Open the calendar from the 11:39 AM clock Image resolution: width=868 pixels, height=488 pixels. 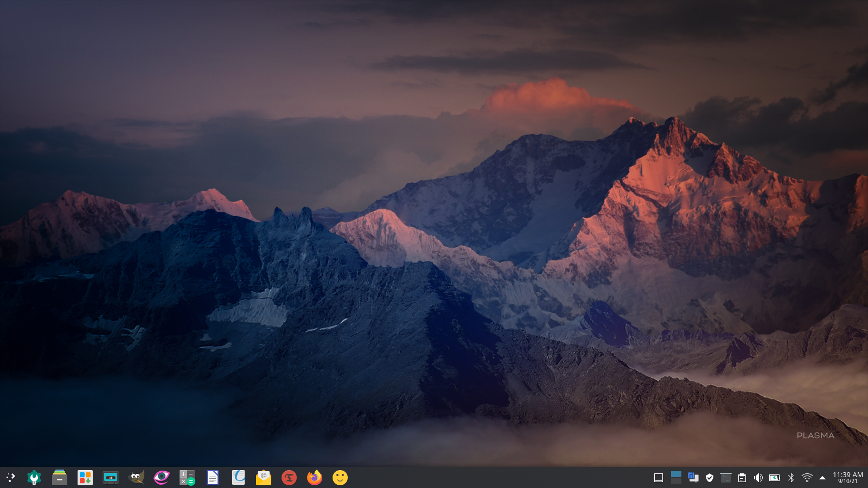coord(848,478)
